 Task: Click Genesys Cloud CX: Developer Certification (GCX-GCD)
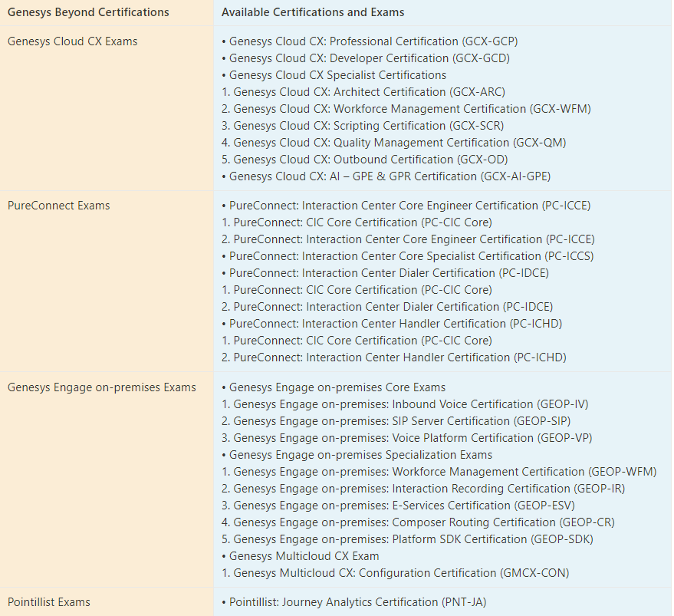[x=366, y=58]
